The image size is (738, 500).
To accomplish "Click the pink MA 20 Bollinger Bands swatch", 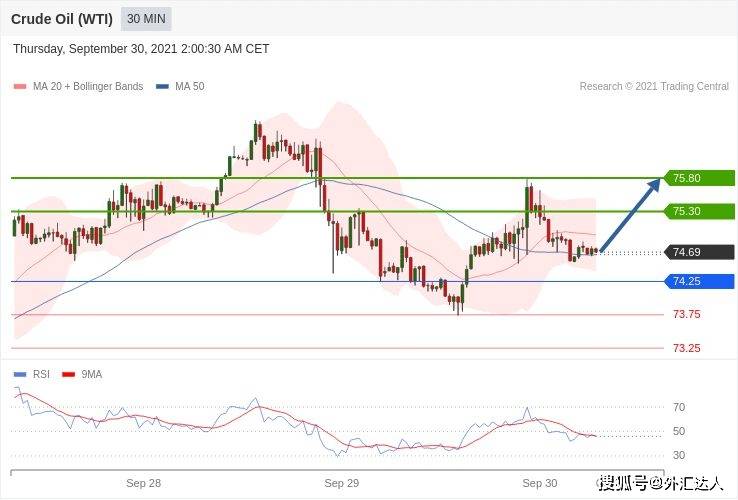I will pos(20,87).
